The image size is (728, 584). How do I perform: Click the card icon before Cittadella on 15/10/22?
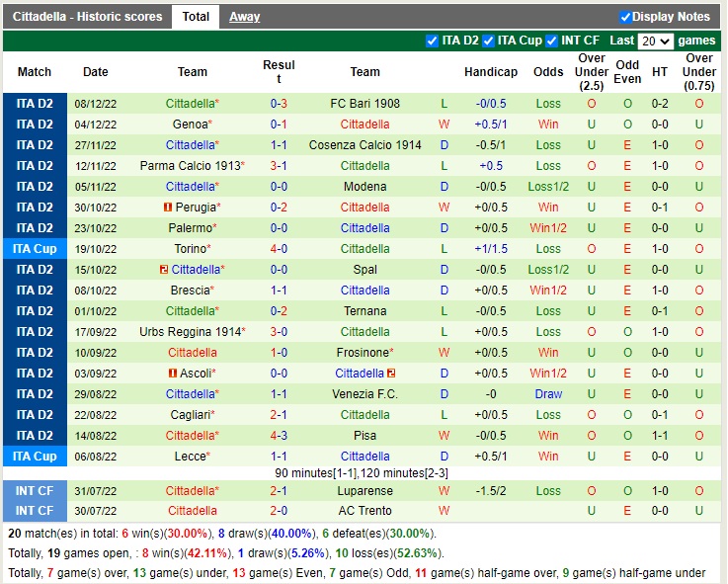click(x=163, y=270)
